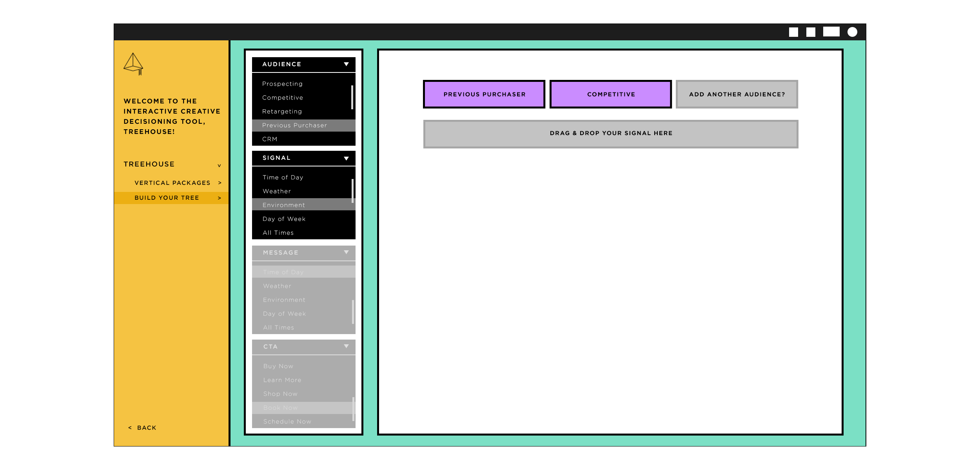Go BACK from the sidebar
This screenshot has width=980, height=470.
pyautogui.click(x=142, y=428)
